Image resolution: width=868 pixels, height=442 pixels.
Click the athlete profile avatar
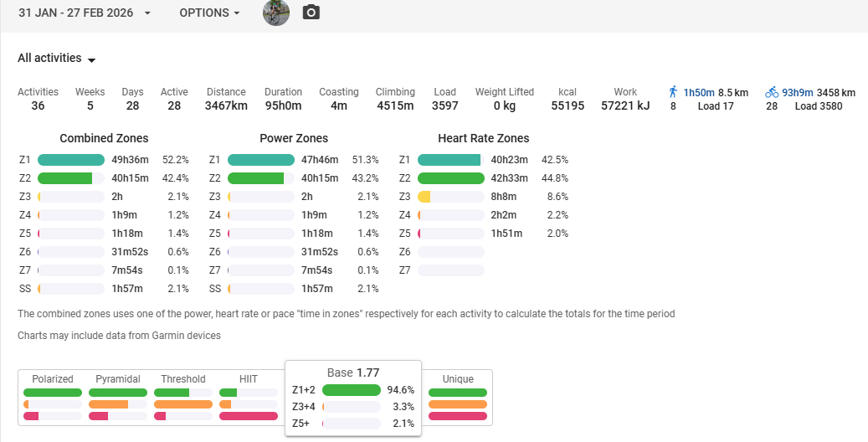pyautogui.click(x=276, y=13)
